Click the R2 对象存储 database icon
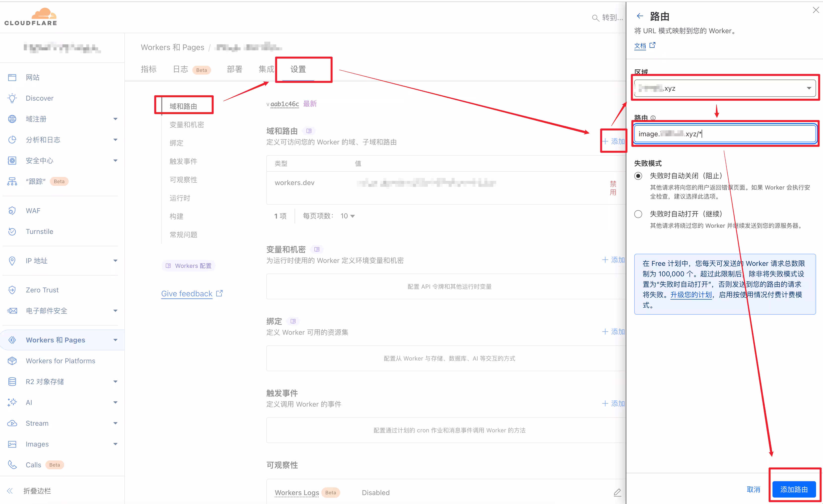Image resolution: width=823 pixels, height=504 pixels. pos(12,381)
